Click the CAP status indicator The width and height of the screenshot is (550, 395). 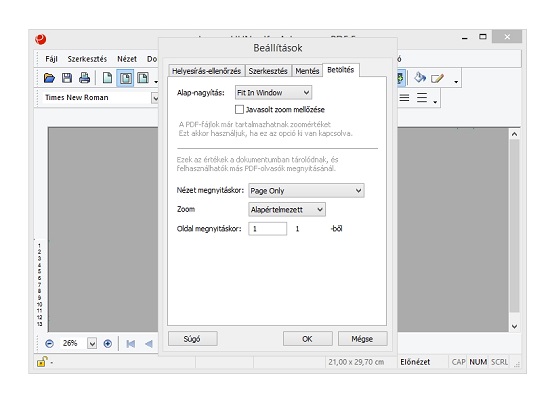[458, 362]
